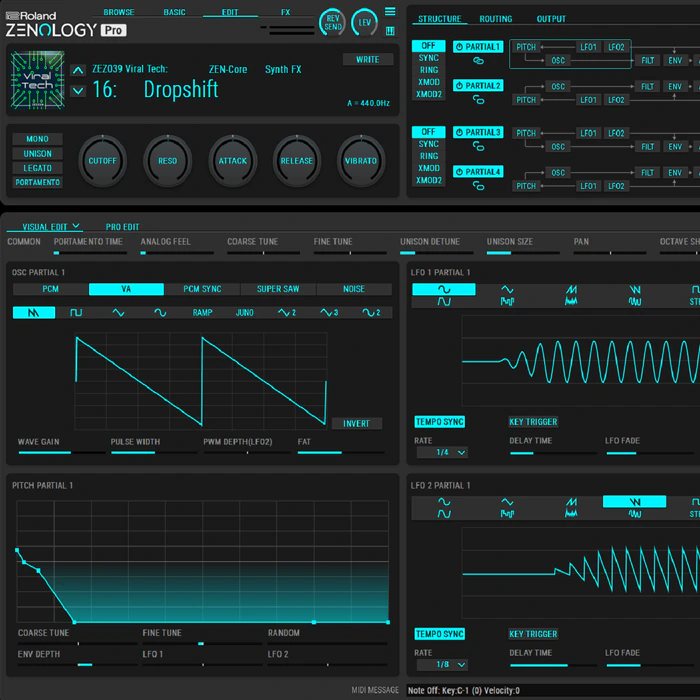The width and height of the screenshot is (700, 700).
Task: Select saw-up waveform for LFO 1
Action: tap(571, 289)
